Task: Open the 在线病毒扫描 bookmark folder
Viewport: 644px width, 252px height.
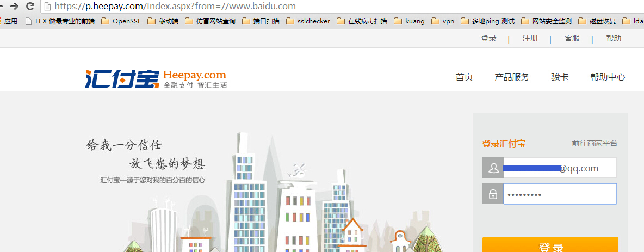Action: pyautogui.click(x=362, y=21)
